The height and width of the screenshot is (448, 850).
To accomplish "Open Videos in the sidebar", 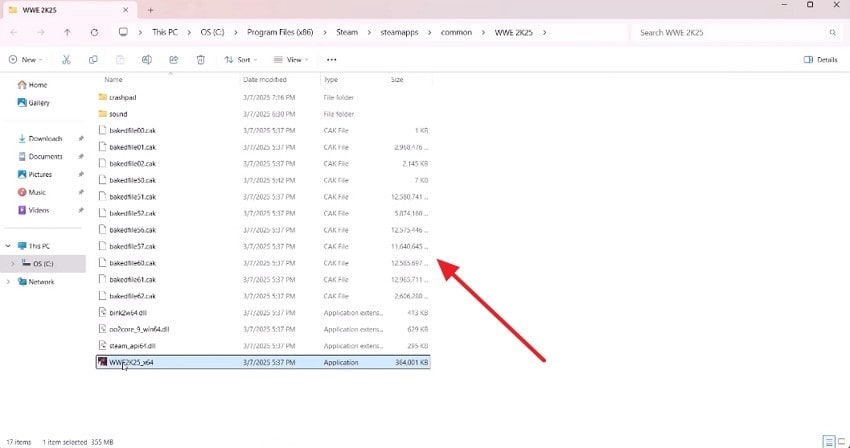I will tap(34, 210).
